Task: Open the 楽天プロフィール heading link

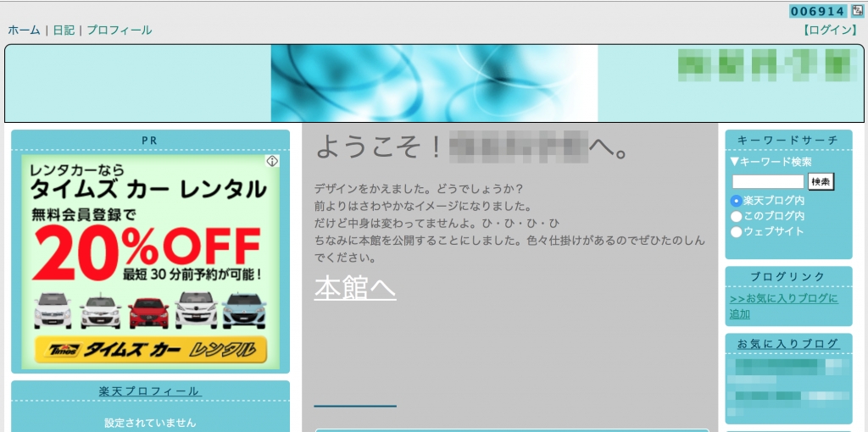Action: [x=149, y=391]
